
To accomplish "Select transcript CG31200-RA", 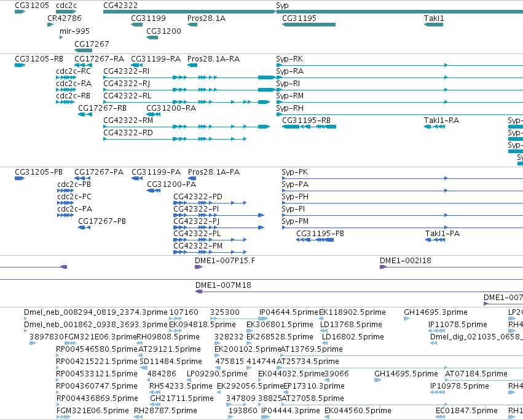I will (171, 108).
